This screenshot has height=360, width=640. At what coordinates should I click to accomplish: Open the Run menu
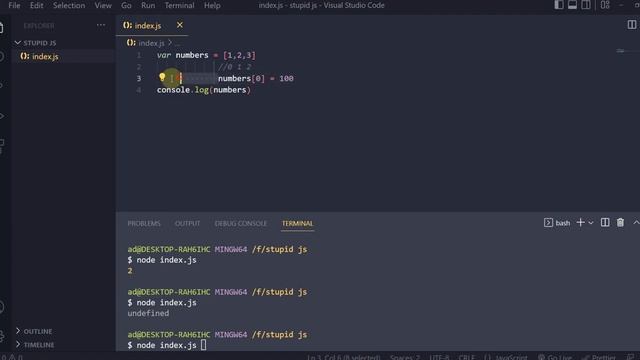(x=148, y=5)
